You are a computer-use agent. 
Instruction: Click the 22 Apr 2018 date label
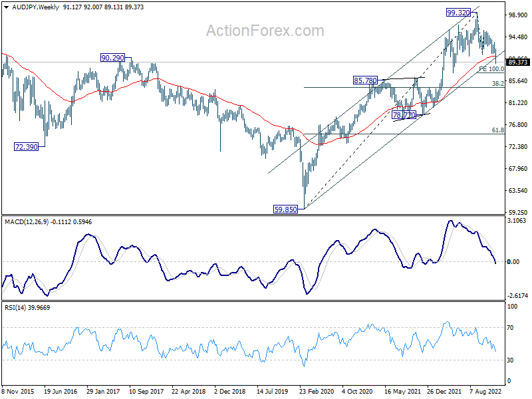coord(188,391)
